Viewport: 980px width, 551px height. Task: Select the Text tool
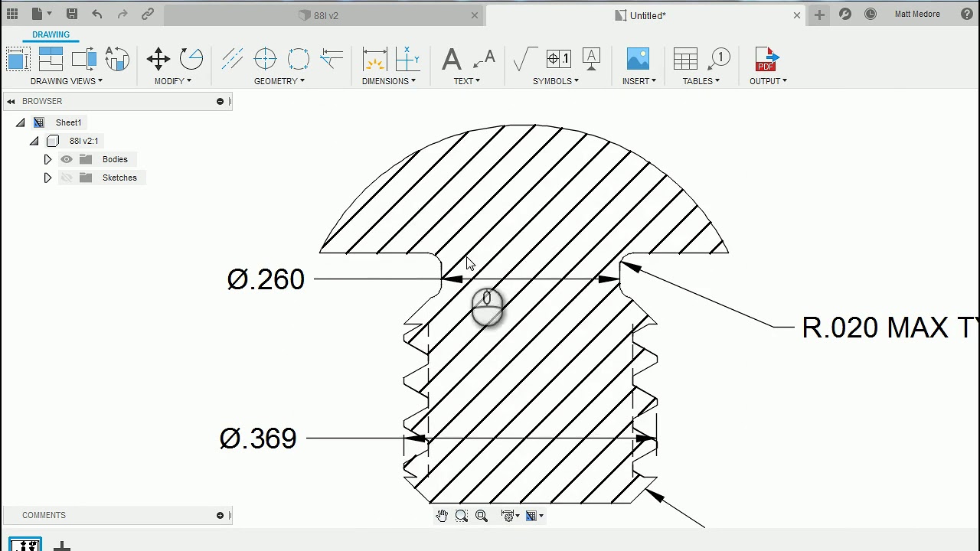point(452,59)
